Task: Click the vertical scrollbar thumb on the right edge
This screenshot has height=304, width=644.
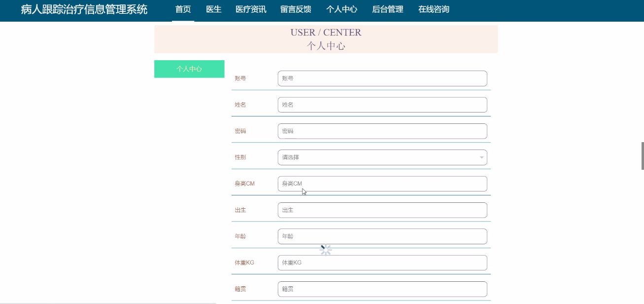Action: [643, 156]
